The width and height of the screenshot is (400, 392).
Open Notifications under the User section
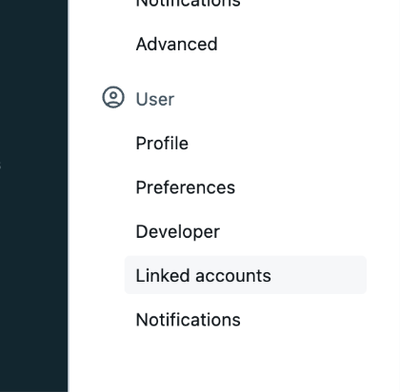(188, 320)
